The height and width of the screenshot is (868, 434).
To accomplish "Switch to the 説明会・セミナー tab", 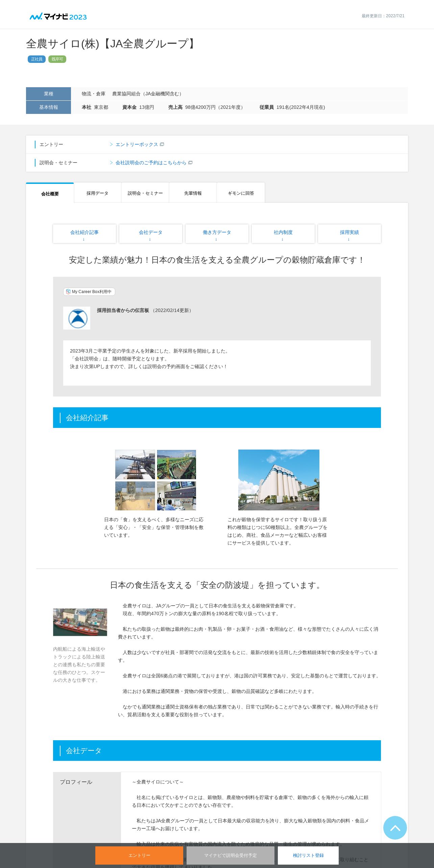I will 145,193.
